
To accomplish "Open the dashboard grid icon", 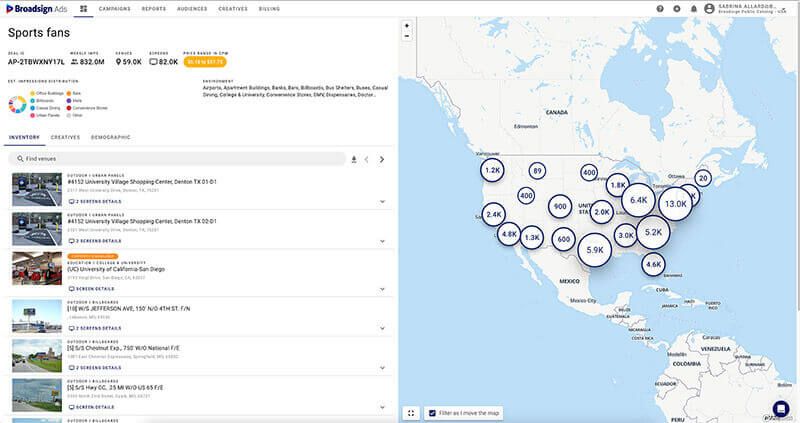I will tap(84, 9).
